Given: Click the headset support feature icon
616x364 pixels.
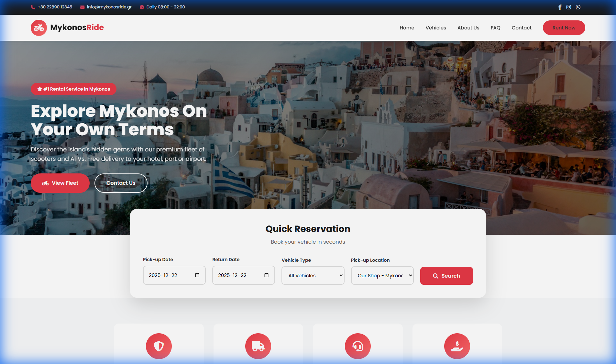Looking at the screenshot, I should pos(357,346).
